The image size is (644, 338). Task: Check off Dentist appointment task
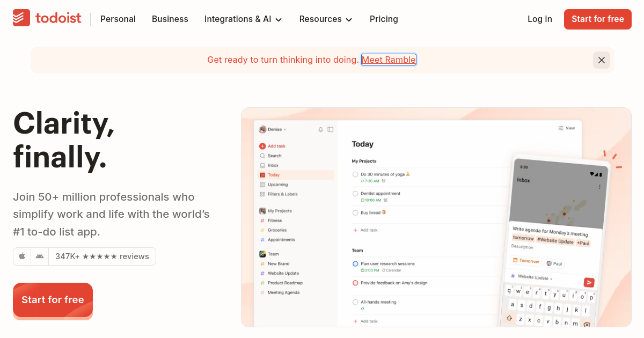[355, 194]
